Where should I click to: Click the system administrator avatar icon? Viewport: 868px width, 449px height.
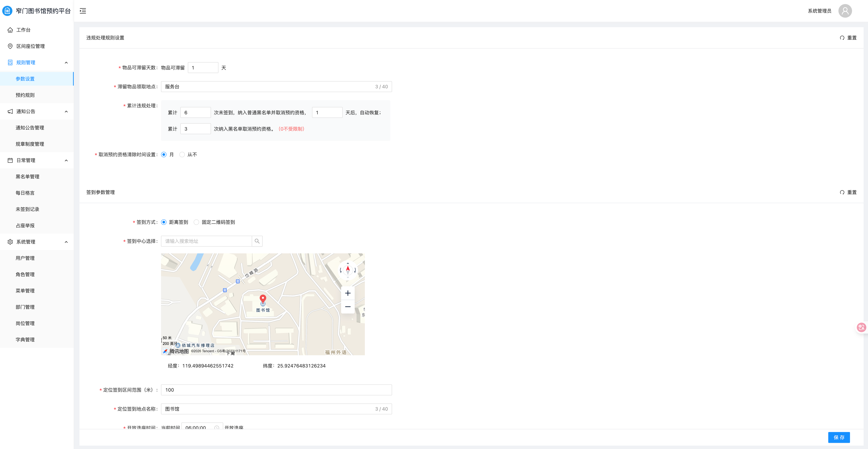845,11
